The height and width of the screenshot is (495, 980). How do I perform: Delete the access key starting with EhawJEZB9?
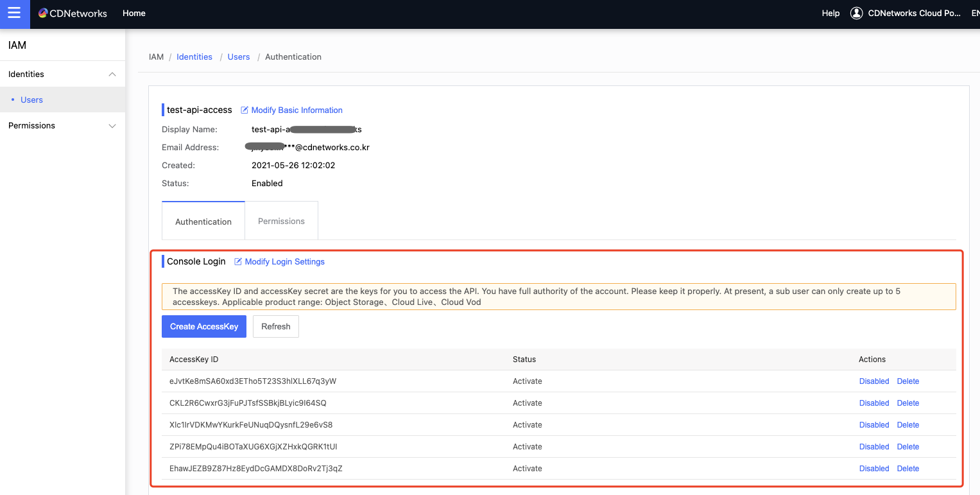(908, 469)
